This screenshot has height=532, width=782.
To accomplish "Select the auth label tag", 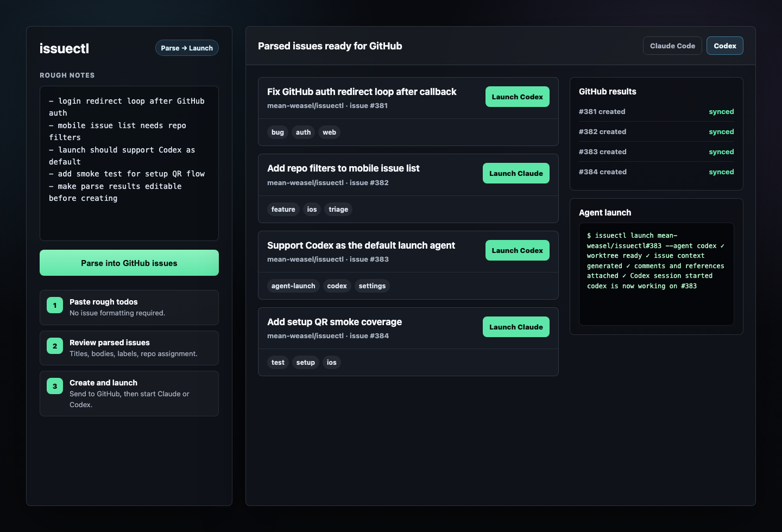I will [x=303, y=132].
